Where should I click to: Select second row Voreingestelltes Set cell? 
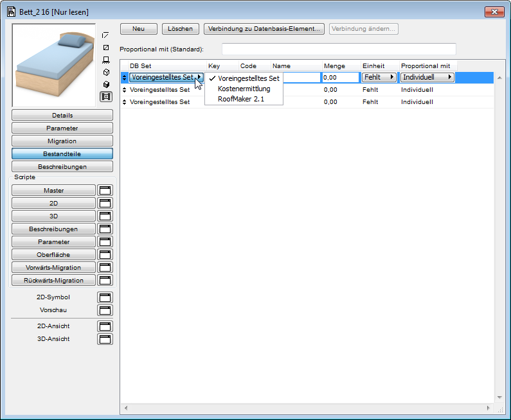click(159, 90)
